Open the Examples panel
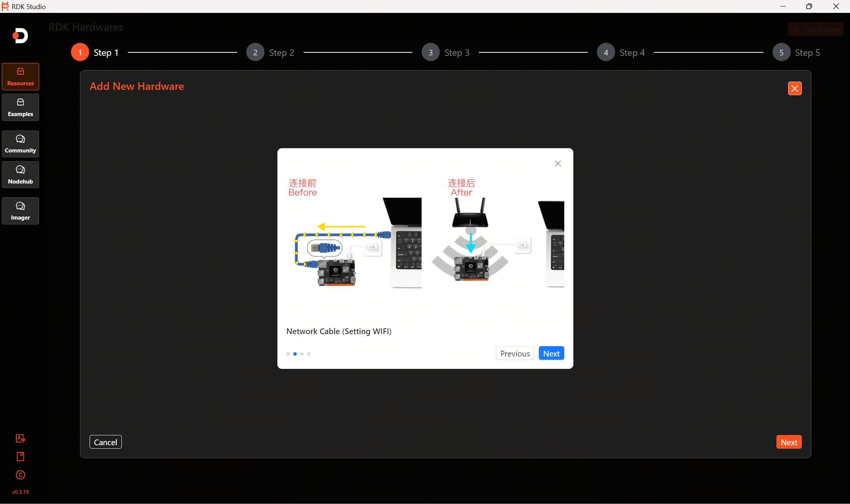Viewport: 850px width, 504px height. point(20,107)
